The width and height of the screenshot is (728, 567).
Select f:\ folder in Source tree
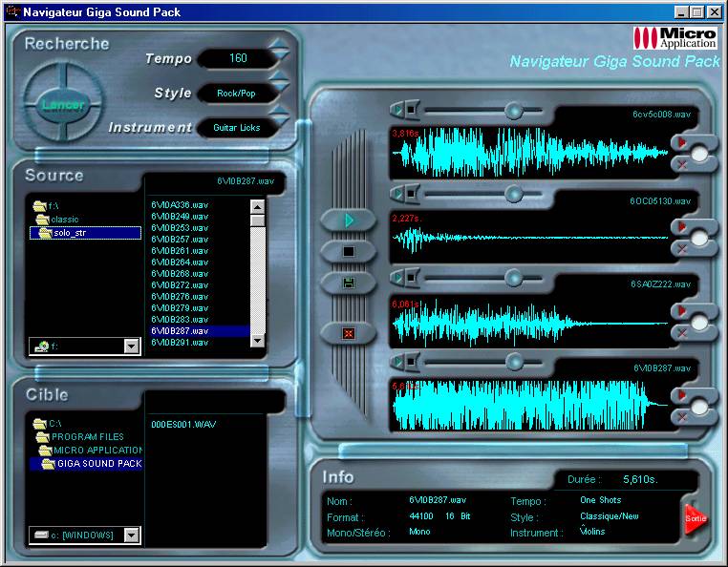47,205
